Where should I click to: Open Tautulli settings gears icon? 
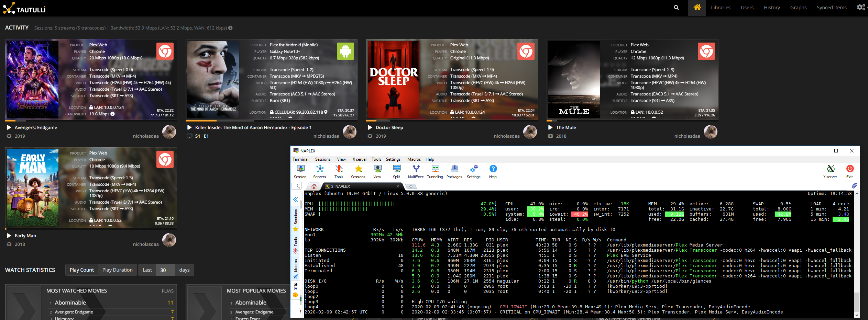point(861,7)
